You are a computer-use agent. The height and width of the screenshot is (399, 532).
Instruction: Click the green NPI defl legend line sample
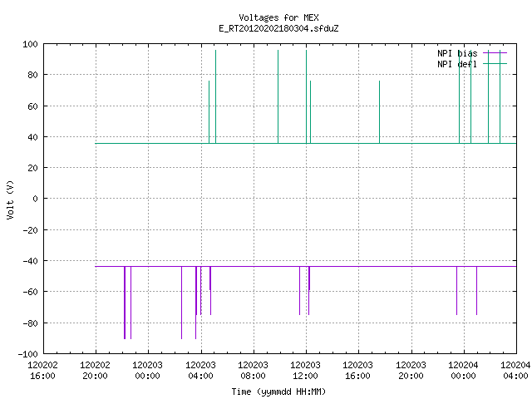point(495,64)
